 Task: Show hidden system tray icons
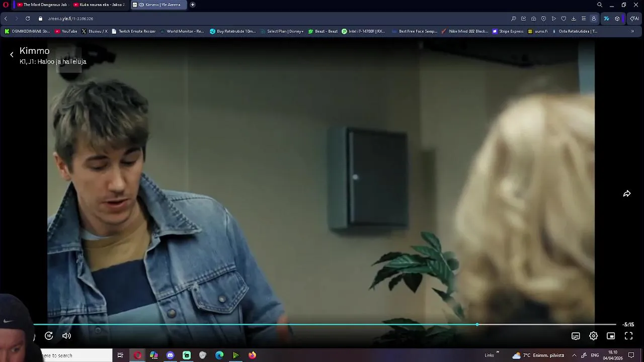tap(574, 355)
